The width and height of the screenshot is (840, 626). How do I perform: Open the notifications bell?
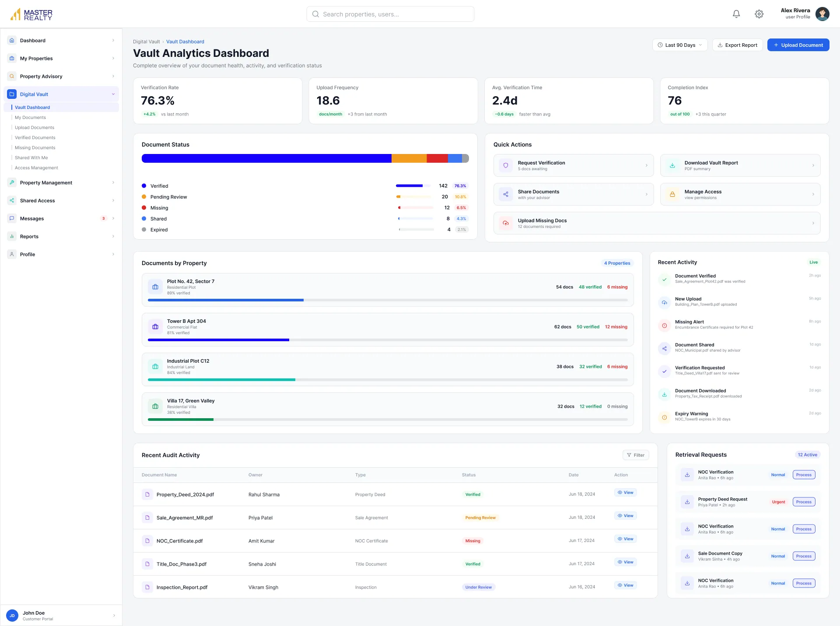click(736, 14)
